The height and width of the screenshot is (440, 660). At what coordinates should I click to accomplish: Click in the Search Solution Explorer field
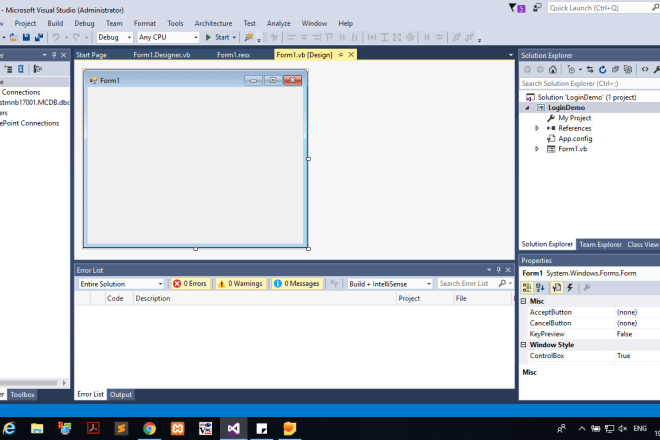click(x=590, y=83)
